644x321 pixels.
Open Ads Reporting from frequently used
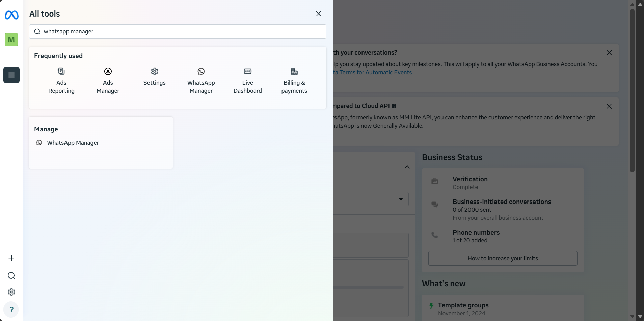(61, 81)
